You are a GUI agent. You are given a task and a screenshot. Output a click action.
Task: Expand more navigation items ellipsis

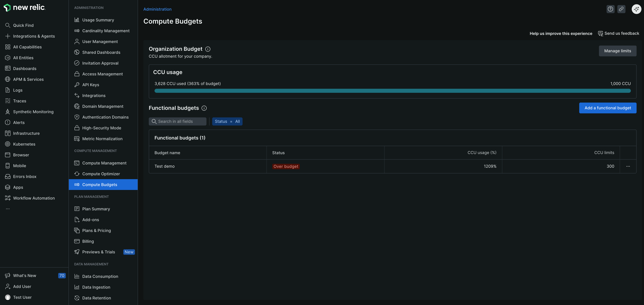tap(8, 209)
